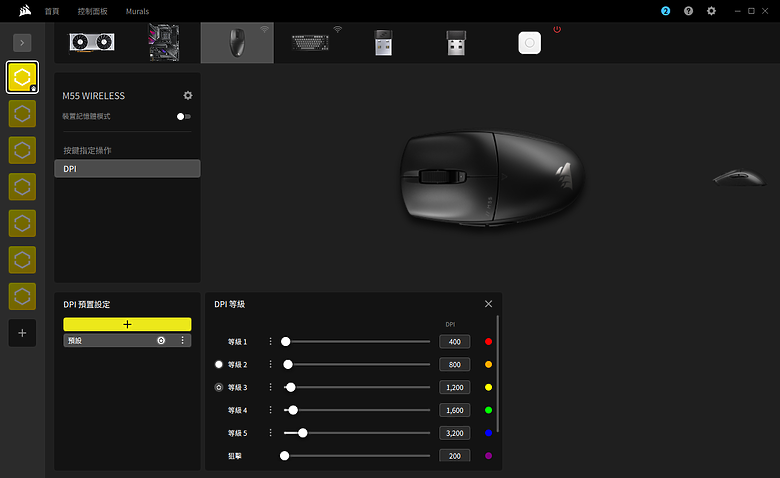
Task: Open iCUE settings gear in title bar
Action: pyautogui.click(x=711, y=11)
